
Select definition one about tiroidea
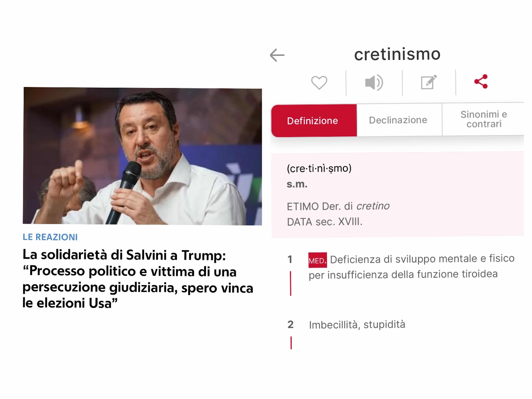(412, 267)
